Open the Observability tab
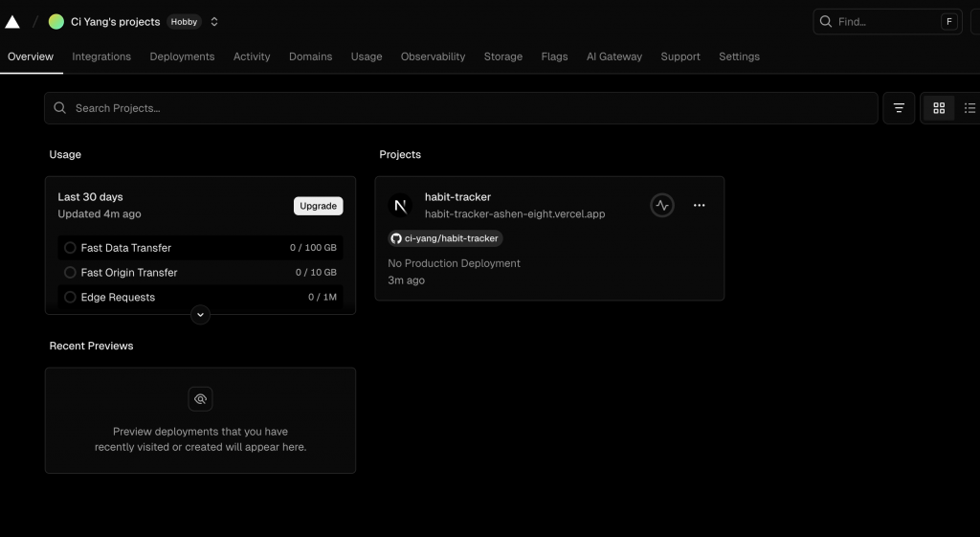Image resolution: width=980 pixels, height=537 pixels. coord(434,56)
